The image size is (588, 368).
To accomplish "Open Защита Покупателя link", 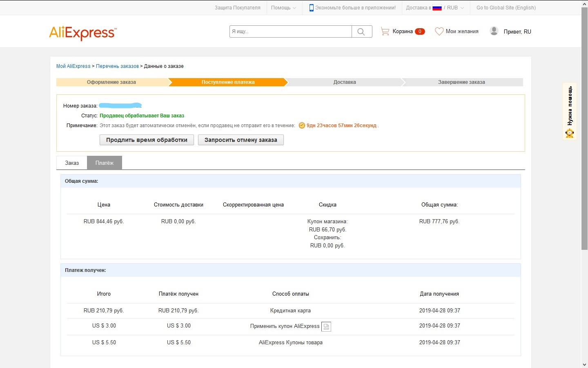I will (x=238, y=8).
